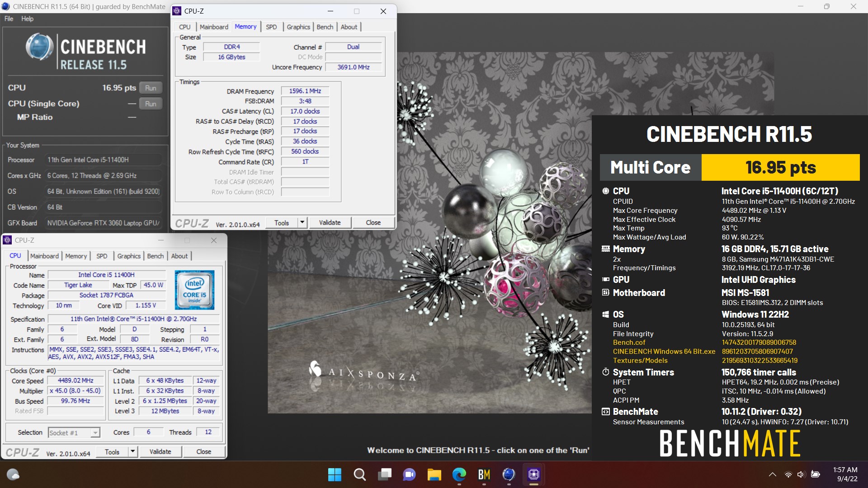The height and width of the screenshot is (488, 868).
Task: Open Microsoft Edge from taskbar
Action: point(459,474)
